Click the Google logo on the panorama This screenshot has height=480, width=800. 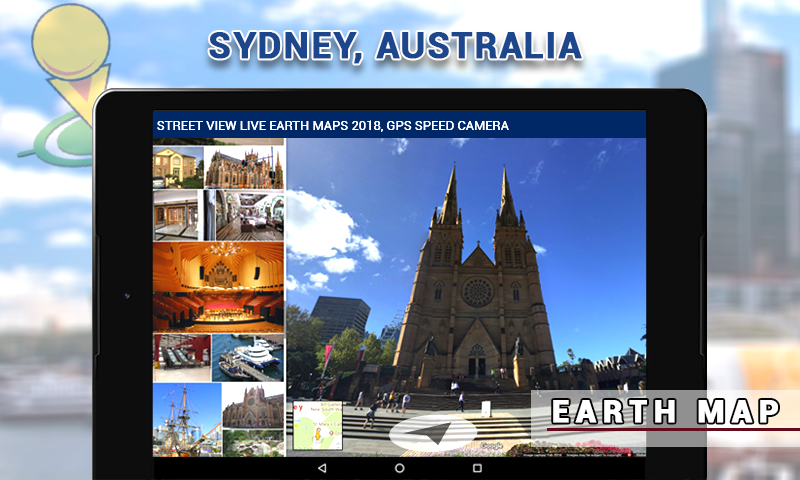[x=491, y=446]
